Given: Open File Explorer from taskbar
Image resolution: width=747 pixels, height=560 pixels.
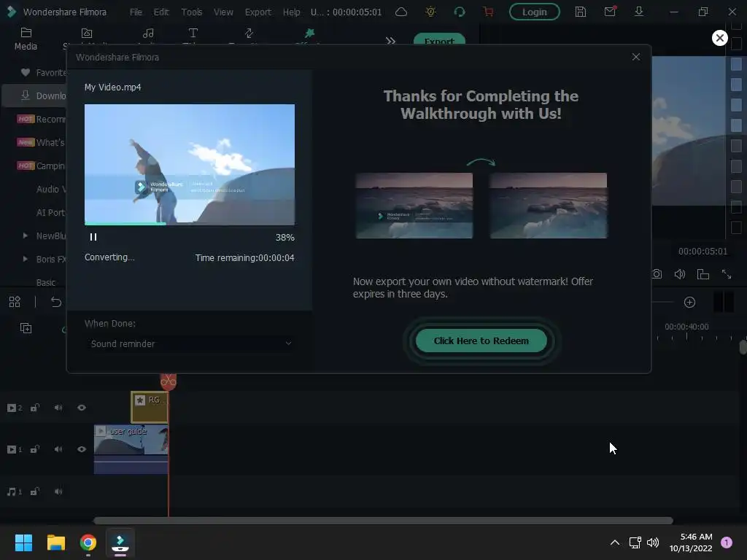Looking at the screenshot, I should (55, 542).
